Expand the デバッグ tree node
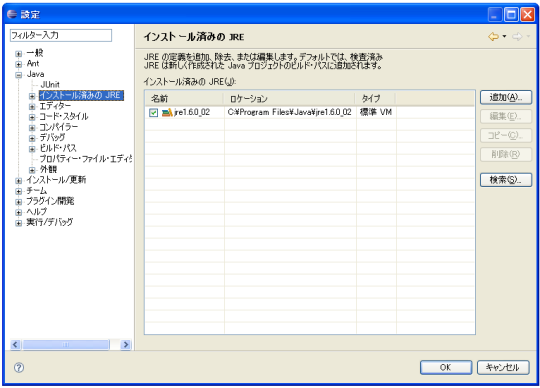This screenshot has width=540, height=388. 32,138
